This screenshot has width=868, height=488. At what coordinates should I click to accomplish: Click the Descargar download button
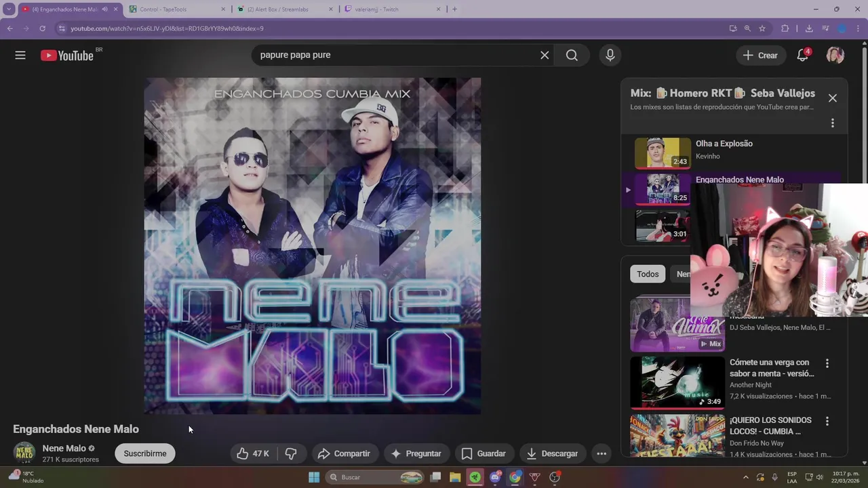(x=552, y=453)
